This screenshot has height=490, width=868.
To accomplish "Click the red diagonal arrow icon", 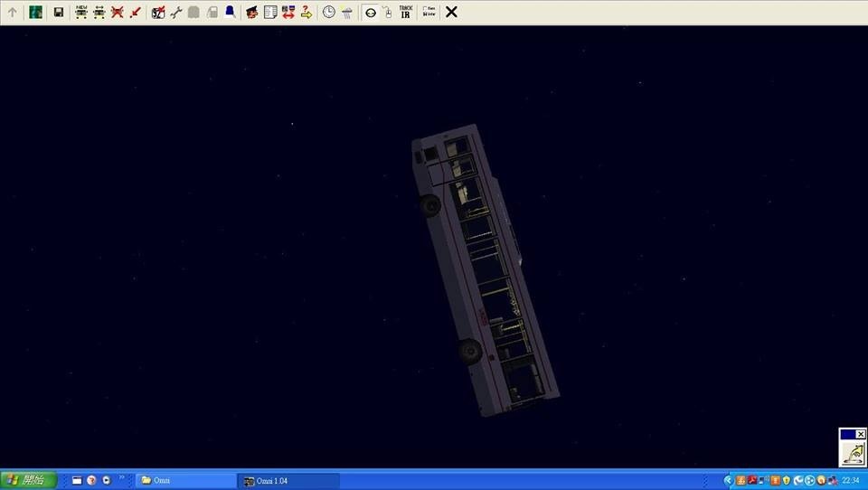I will (x=135, y=12).
